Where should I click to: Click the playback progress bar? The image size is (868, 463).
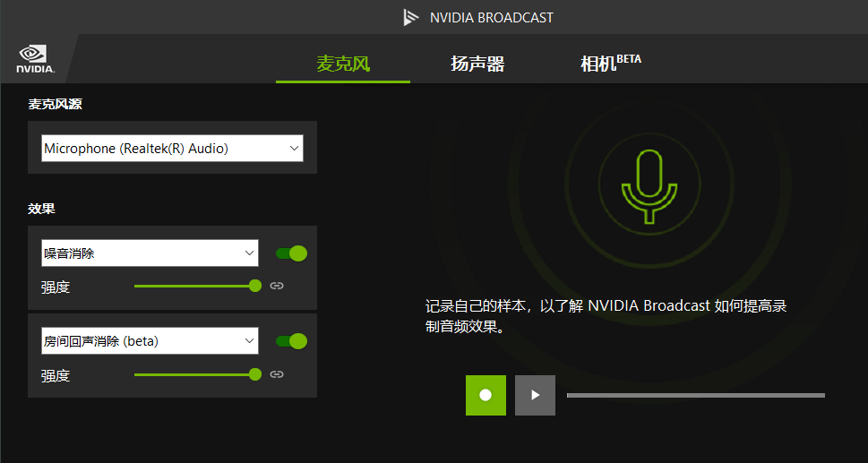696,396
